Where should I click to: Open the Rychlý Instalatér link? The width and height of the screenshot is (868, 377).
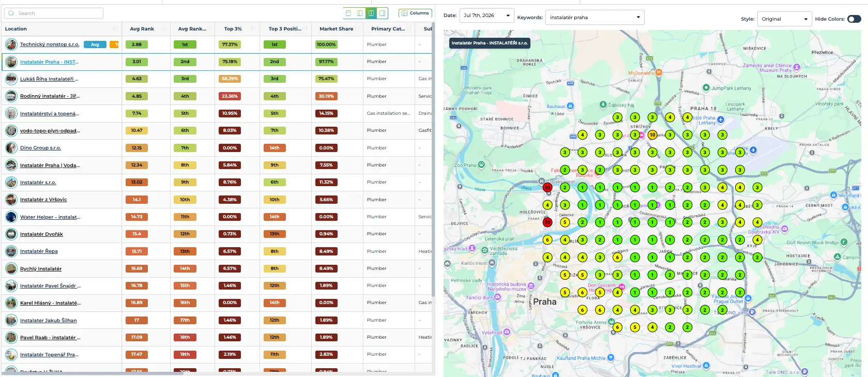pyautogui.click(x=41, y=269)
